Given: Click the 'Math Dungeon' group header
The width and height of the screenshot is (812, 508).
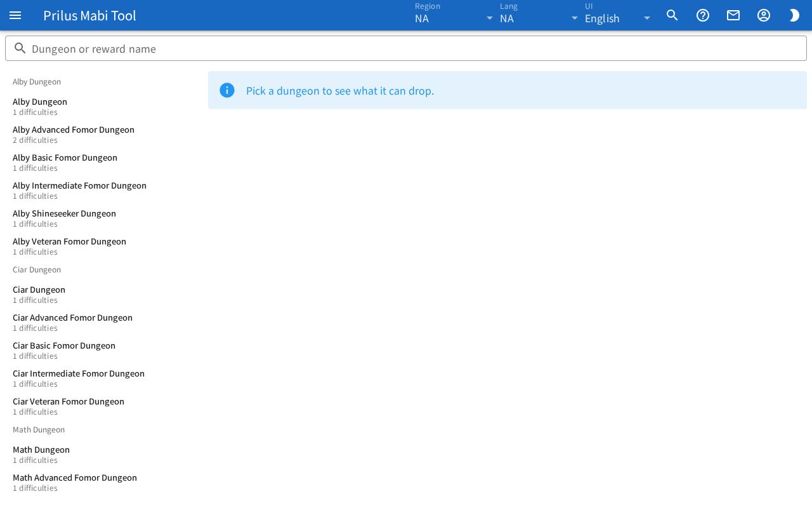Looking at the screenshot, I should click(39, 430).
